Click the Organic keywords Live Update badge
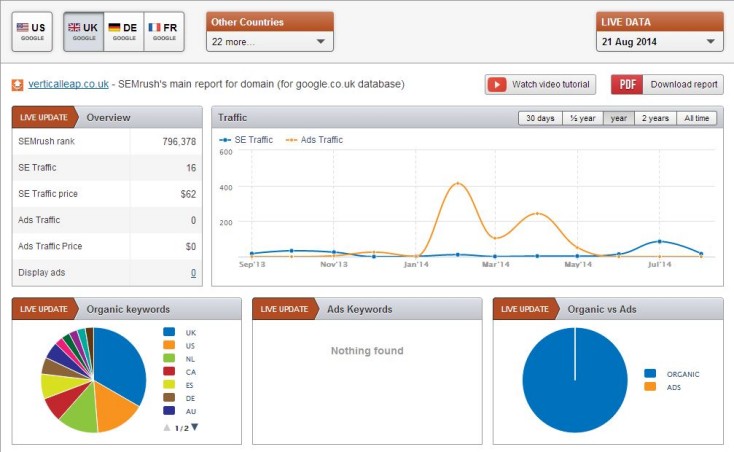This screenshot has height=452, width=734. [x=44, y=309]
